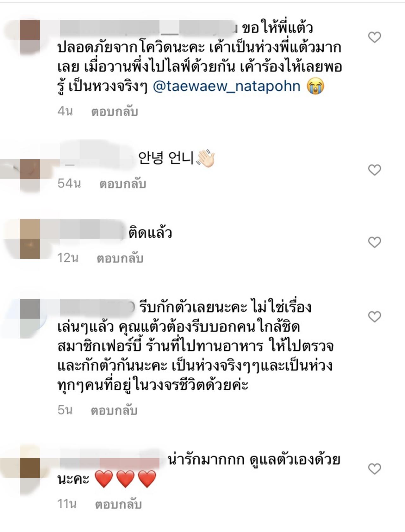Image resolution: width=405 pixels, height=532 pixels.
Task: Like the comment mentioning @taewaew_natapohn
Action: click(x=375, y=38)
